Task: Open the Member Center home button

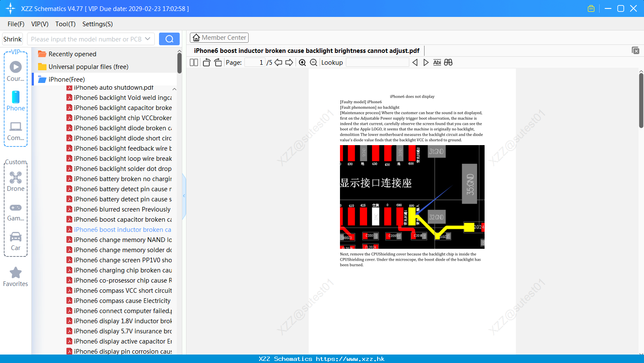Action: coord(219,38)
